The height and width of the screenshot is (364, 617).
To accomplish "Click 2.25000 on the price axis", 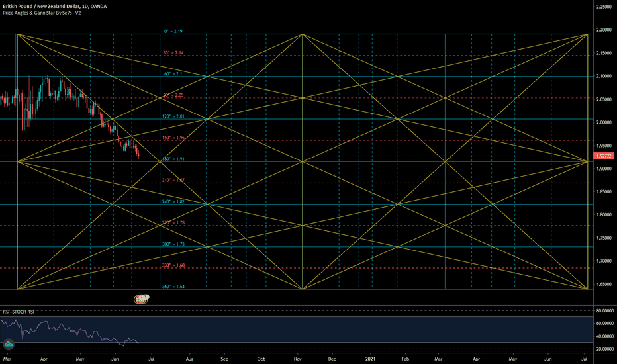I will [604, 7].
